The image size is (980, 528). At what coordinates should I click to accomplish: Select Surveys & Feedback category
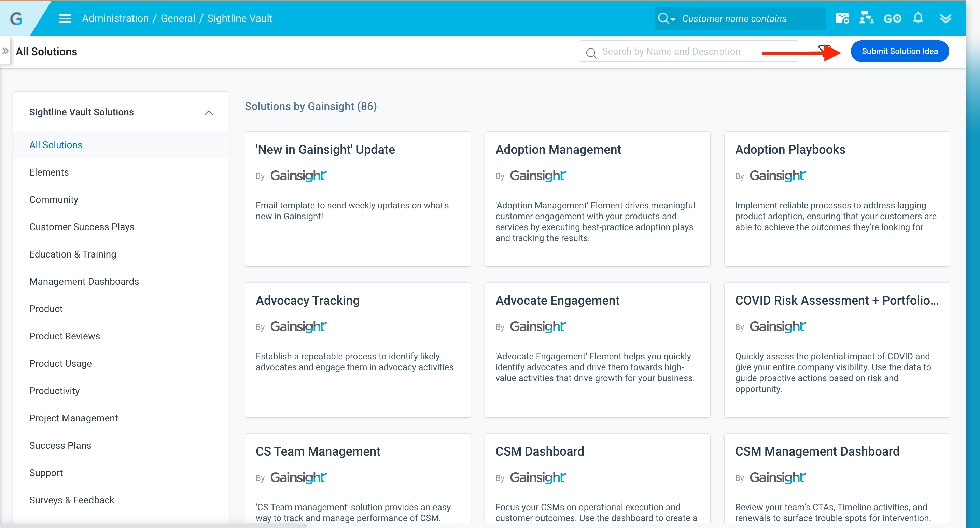[x=121, y=500]
